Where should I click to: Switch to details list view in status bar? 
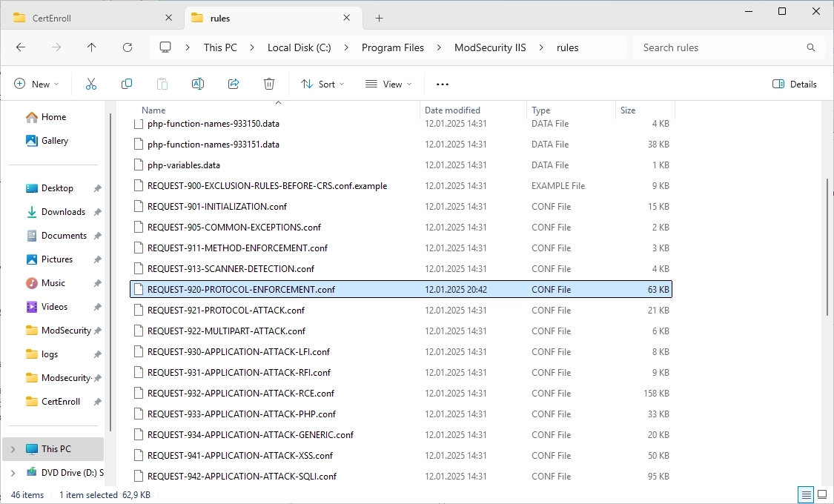[x=805, y=494]
